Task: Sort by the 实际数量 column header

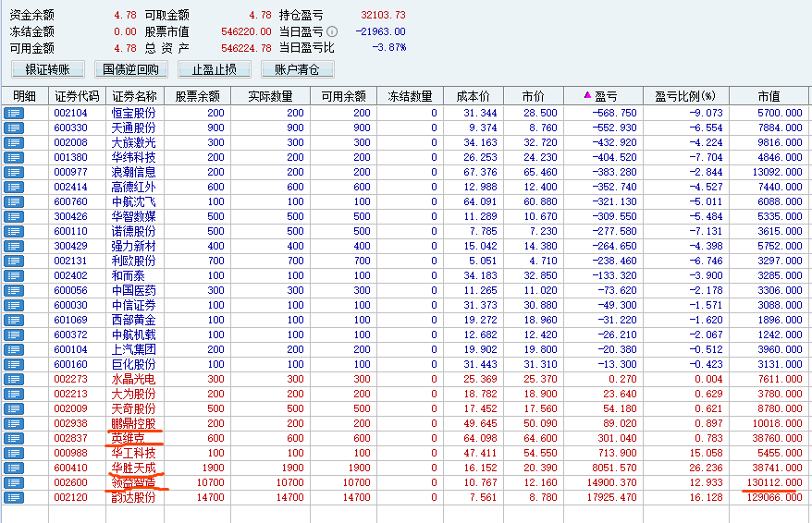Action: point(270,96)
